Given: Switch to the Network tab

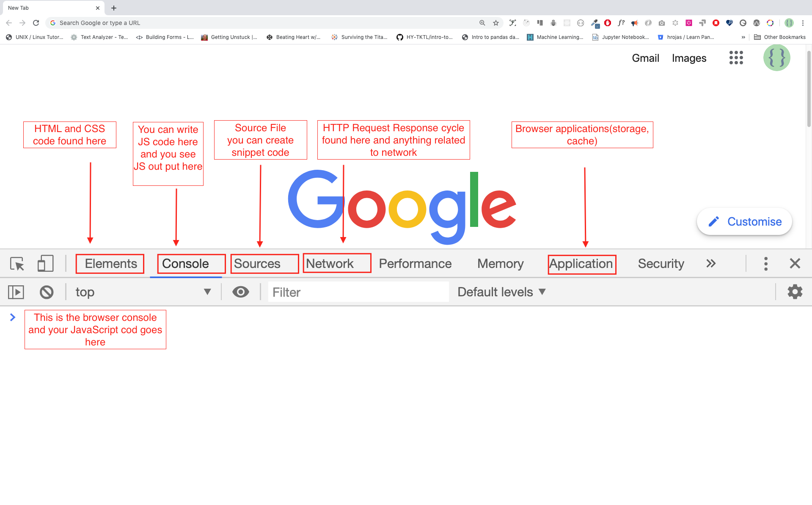Looking at the screenshot, I should click(x=330, y=264).
